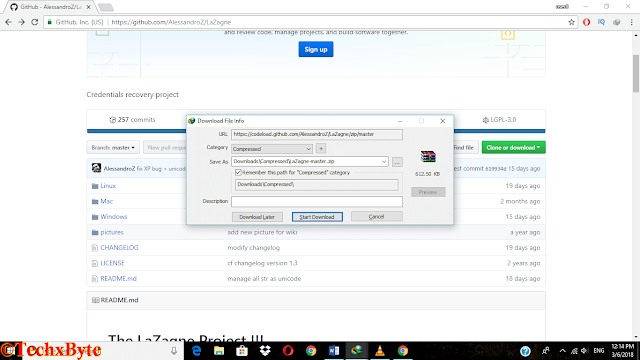640x360 pixels.
Task: Open the LICENSE file
Action: (112, 263)
